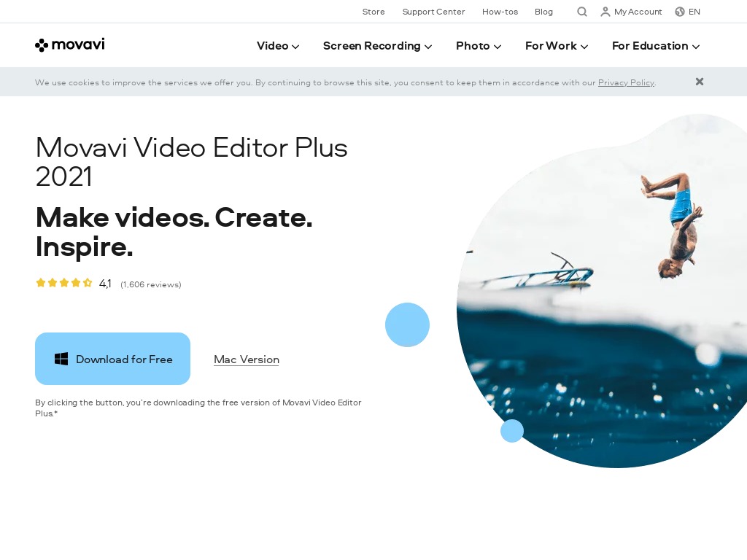Open the My Account text link
This screenshot has height=560, width=747.
(638, 12)
